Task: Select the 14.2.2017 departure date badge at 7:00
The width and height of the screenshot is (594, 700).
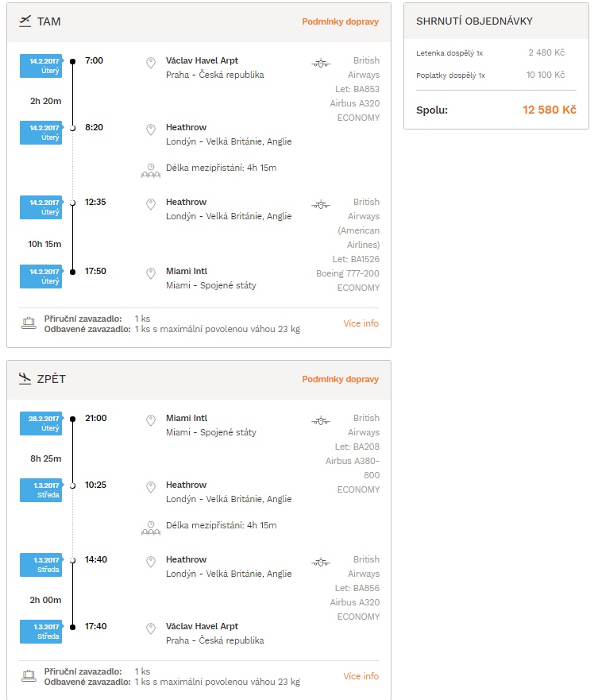Action: [x=41, y=66]
